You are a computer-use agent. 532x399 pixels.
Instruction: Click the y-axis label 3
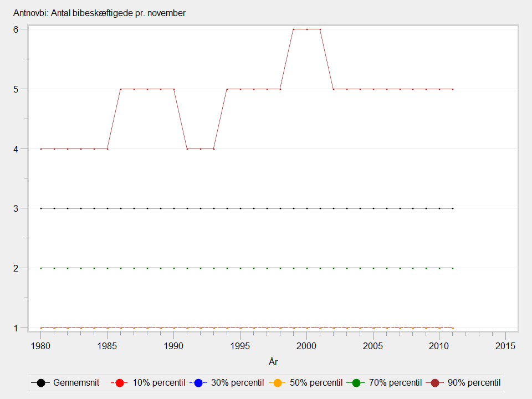pos(16,208)
